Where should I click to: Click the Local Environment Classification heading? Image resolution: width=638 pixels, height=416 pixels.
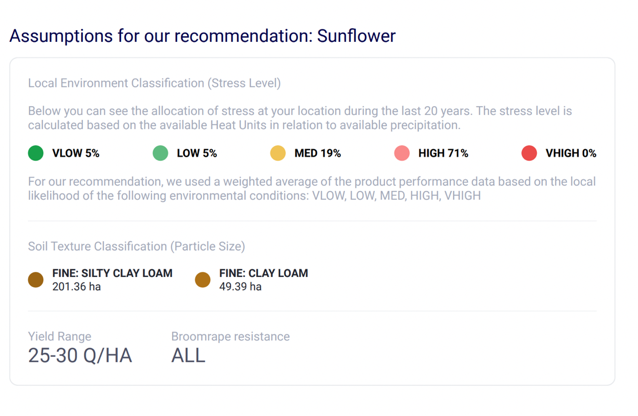pos(154,83)
